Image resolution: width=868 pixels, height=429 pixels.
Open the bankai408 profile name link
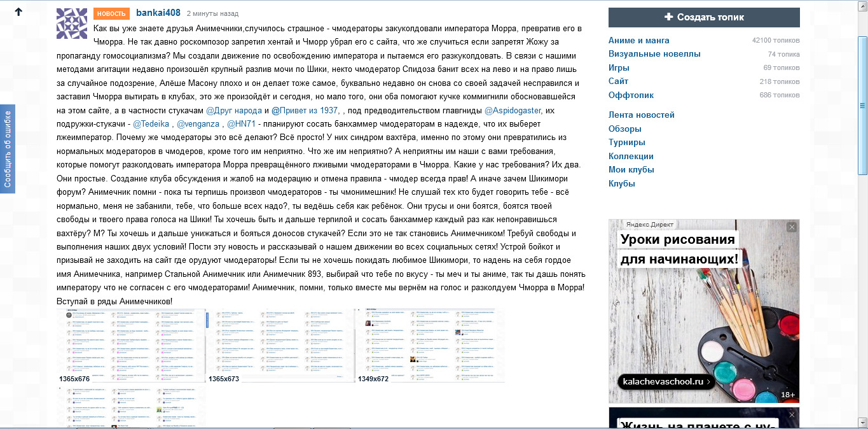click(x=158, y=13)
